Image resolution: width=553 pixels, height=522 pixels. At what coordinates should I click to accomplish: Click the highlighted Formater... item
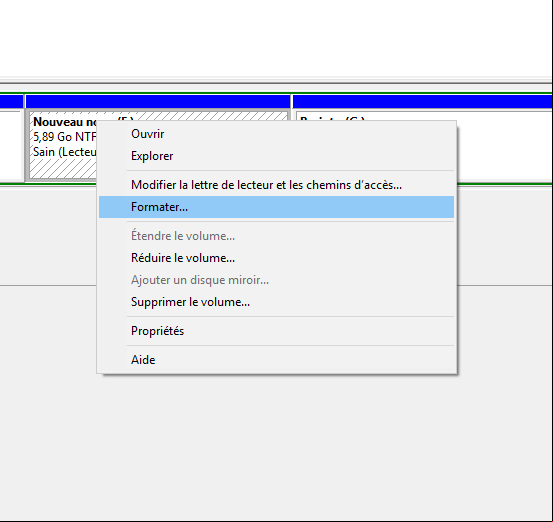coord(276,207)
